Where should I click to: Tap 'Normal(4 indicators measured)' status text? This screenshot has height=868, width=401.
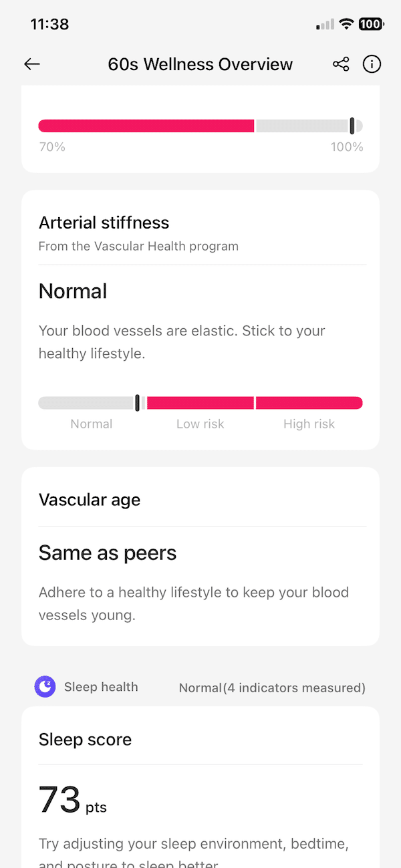click(272, 688)
